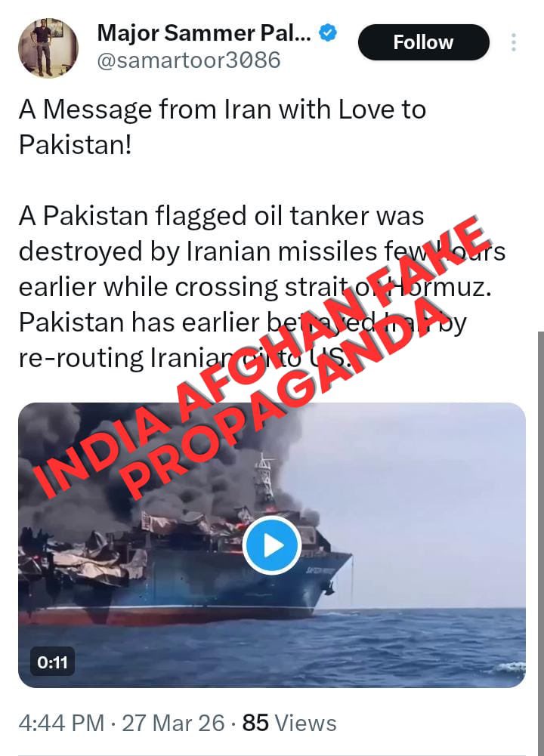Screen dimensions: 544x756
Task: Open the three-dot more options menu
Action: pos(514,42)
